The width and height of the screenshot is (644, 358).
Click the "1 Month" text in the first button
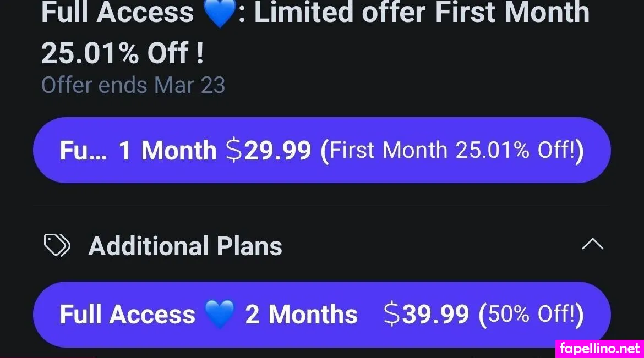pyautogui.click(x=168, y=151)
